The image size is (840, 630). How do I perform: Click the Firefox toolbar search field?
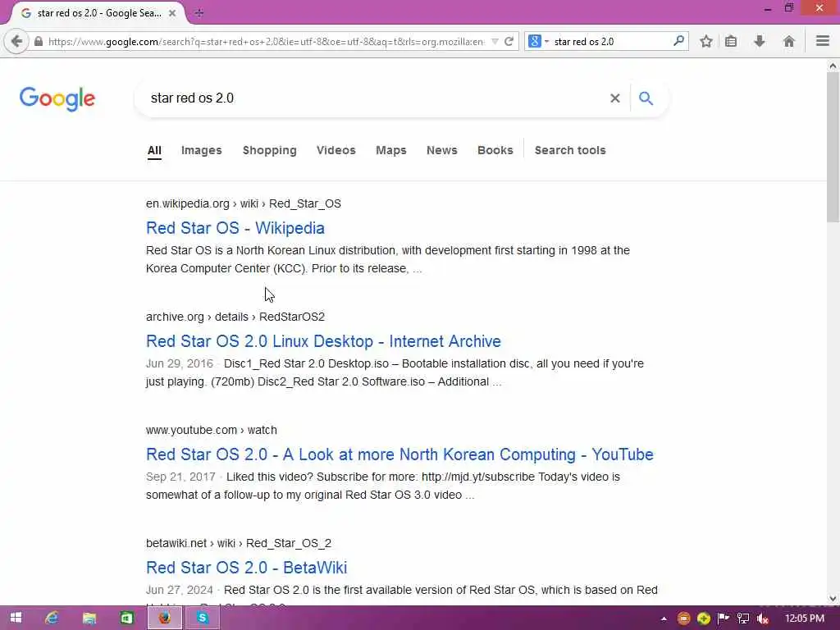pos(611,41)
